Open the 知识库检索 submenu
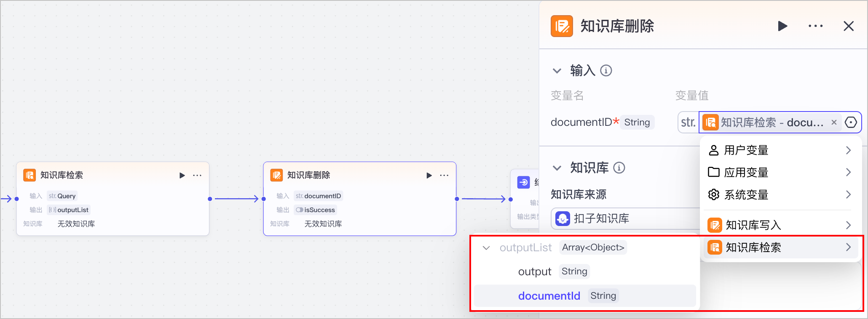 coord(780,247)
